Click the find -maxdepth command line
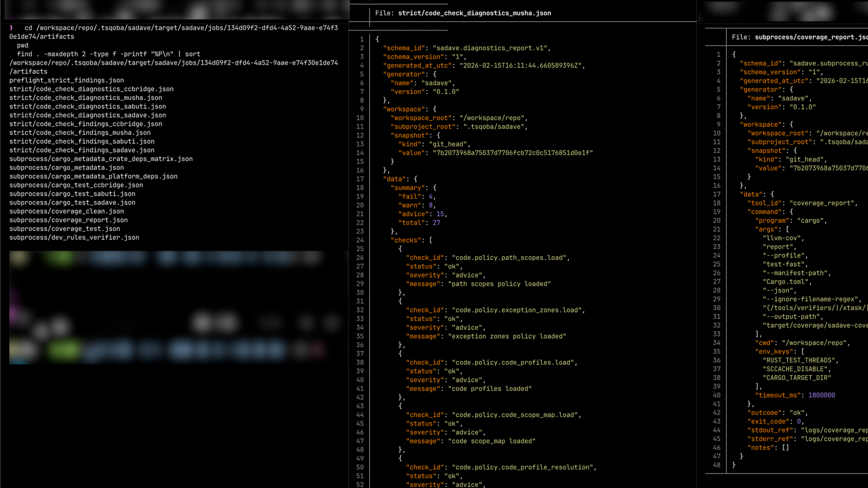 (108, 54)
